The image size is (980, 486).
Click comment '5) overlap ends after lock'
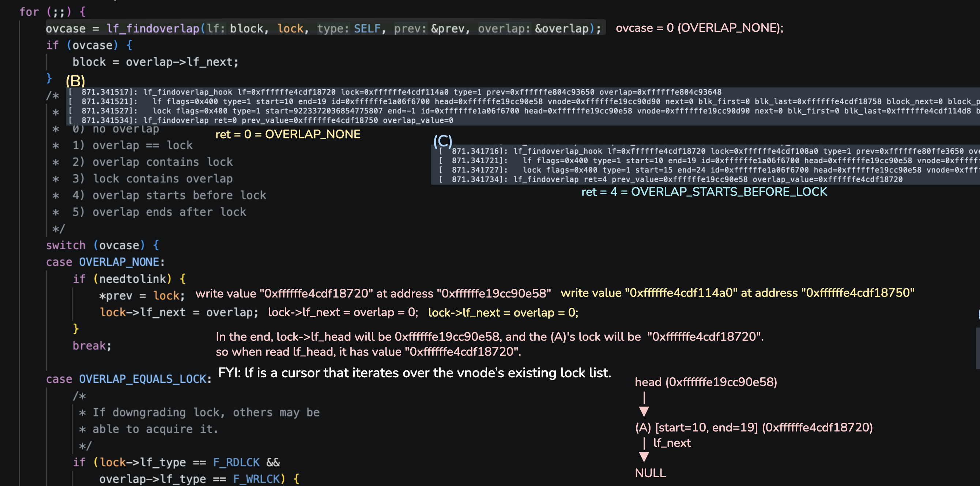tap(159, 212)
